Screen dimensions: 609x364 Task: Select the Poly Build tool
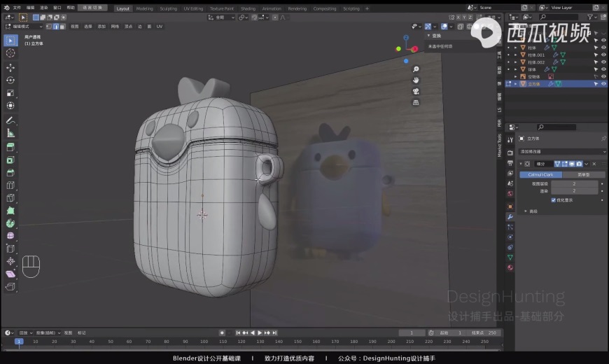coord(10,211)
